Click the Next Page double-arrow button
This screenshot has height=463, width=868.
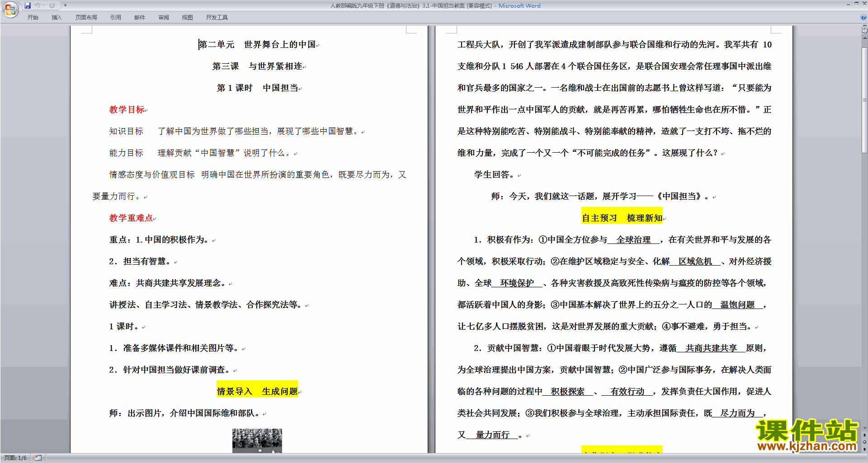tap(864, 449)
